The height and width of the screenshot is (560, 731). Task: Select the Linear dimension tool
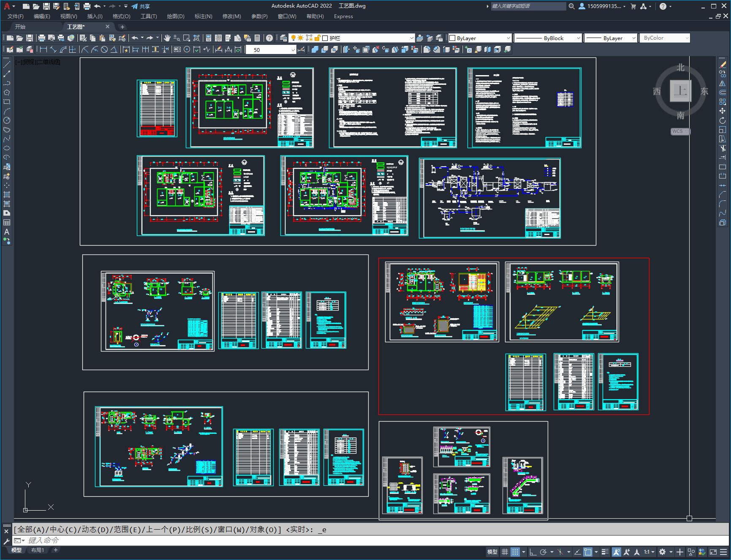(43, 49)
